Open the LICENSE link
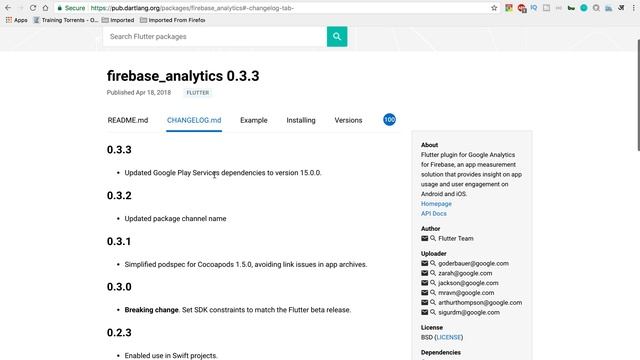This screenshot has width=640, height=360. coord(449,337)
